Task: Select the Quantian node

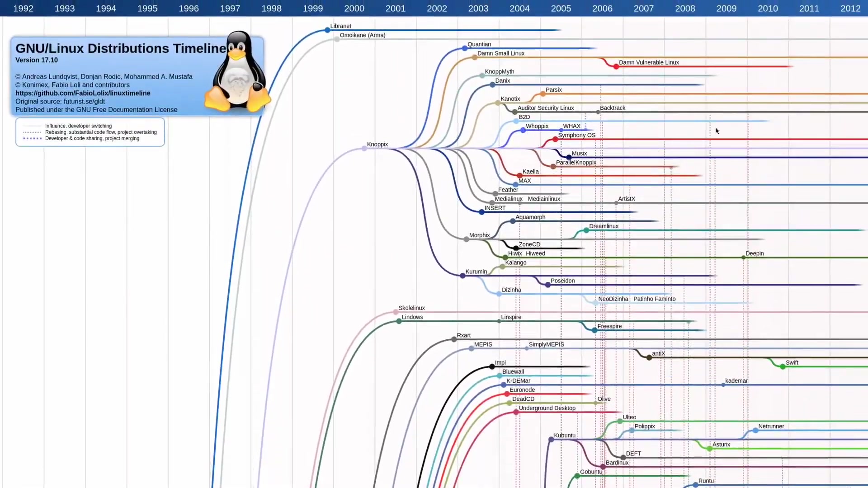Action: pyautogui.click(x=465, y=48)
